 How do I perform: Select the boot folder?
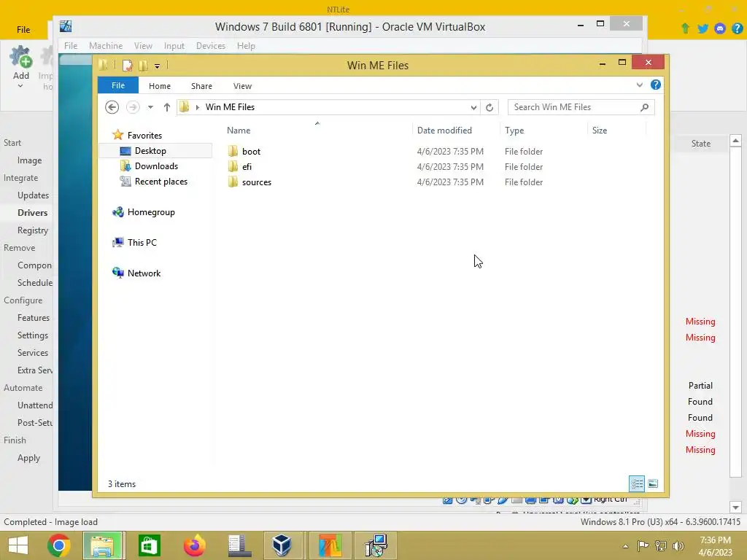pos(251,152)
